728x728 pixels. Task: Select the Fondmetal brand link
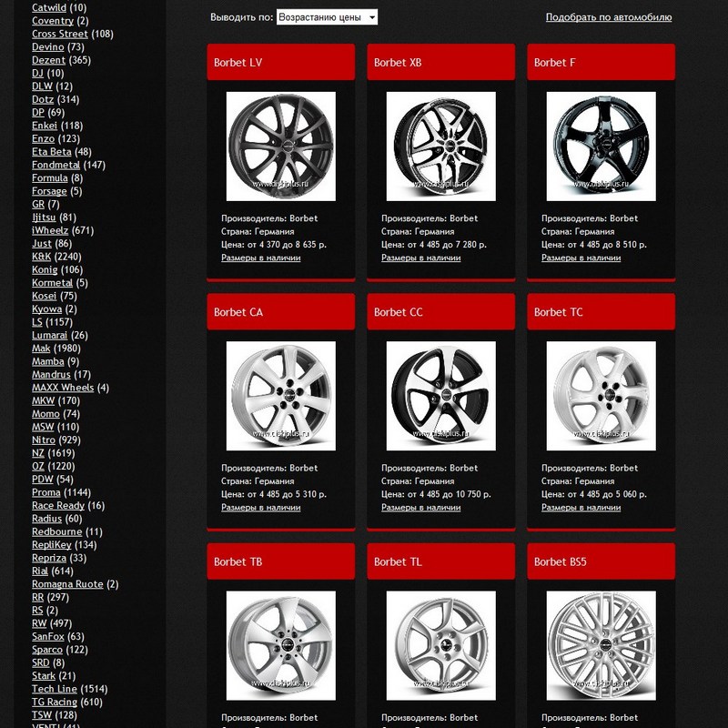click(56, 165)
